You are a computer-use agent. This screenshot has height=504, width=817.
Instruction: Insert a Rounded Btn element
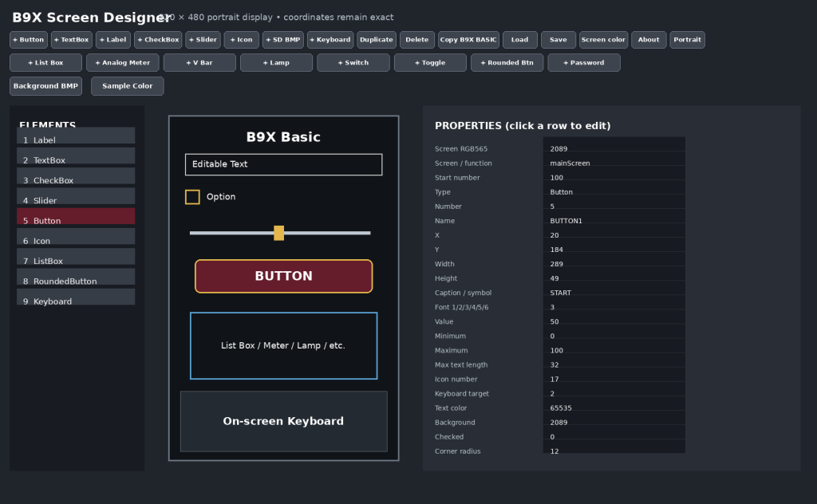coord(507,62)
